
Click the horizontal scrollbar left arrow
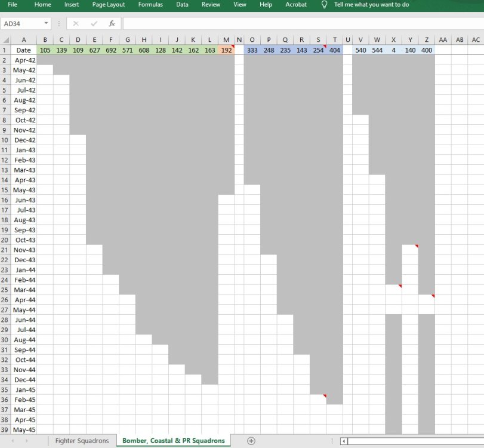pos(344,441)
